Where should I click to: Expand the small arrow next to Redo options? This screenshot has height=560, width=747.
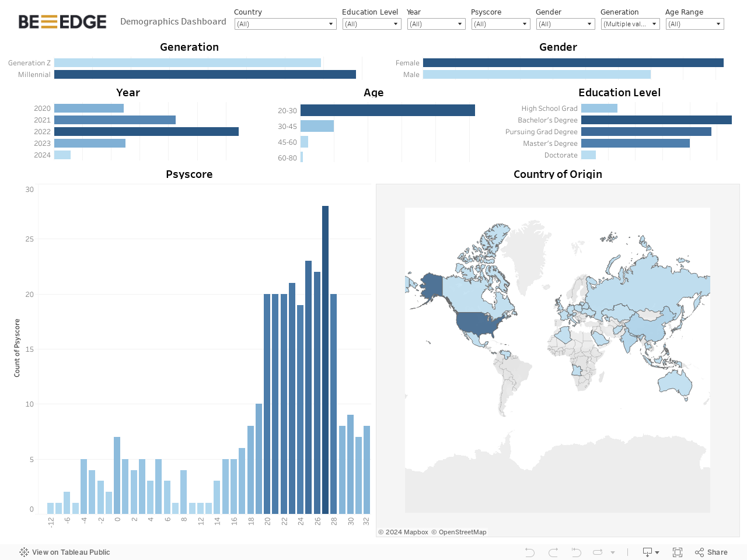click(x=613, y=552)
